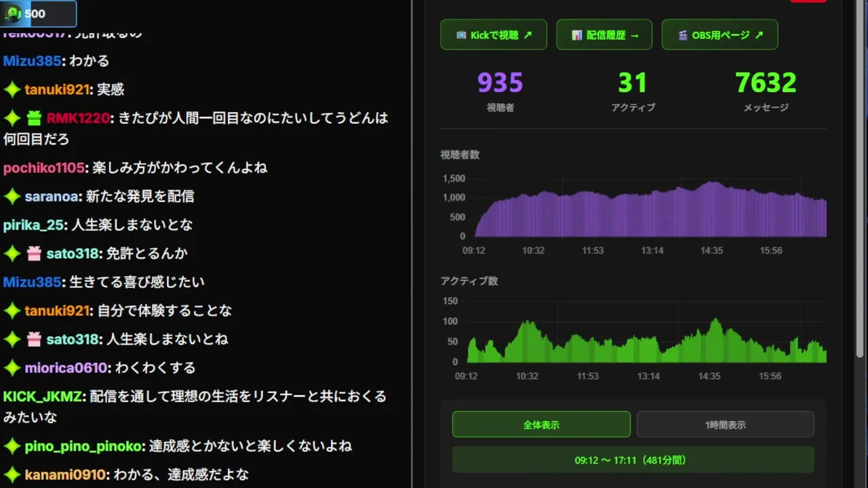Click username pino_pino_pinoko in chat
868x488 pixels.
[x=84, y=446]
